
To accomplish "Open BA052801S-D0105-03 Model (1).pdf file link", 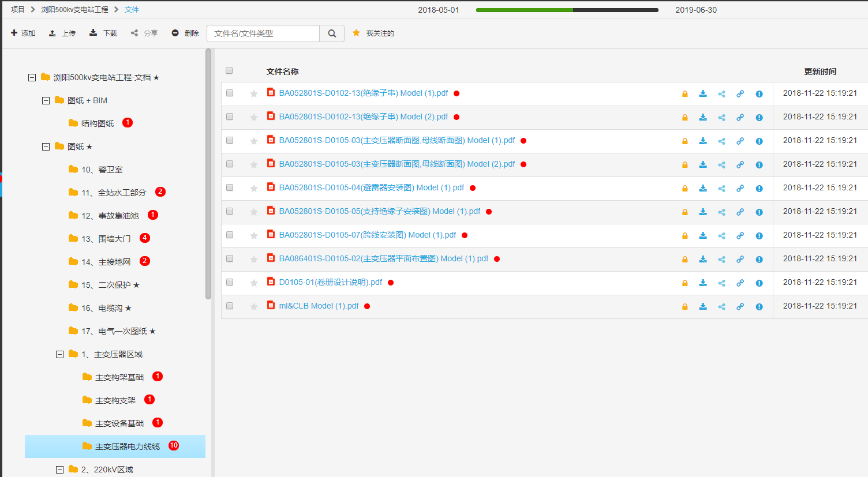I will tap(396, 140).
